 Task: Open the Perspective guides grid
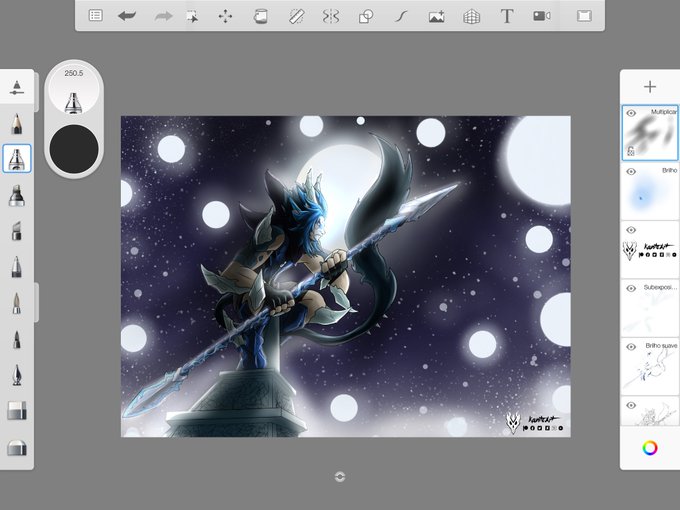[x=471, y=16]
